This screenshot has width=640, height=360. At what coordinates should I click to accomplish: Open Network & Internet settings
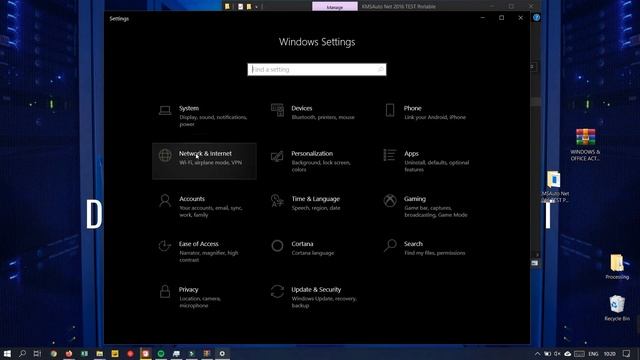tap(204, 161)
